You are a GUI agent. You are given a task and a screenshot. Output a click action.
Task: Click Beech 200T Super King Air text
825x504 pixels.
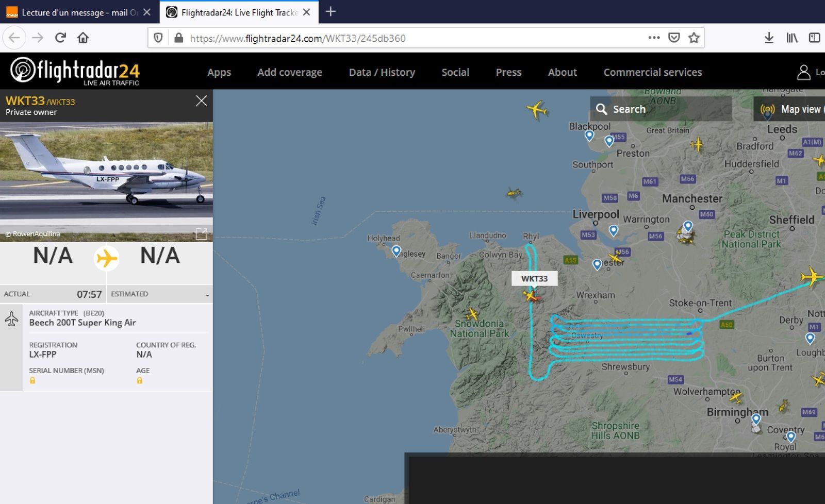[x=82, y=323]
